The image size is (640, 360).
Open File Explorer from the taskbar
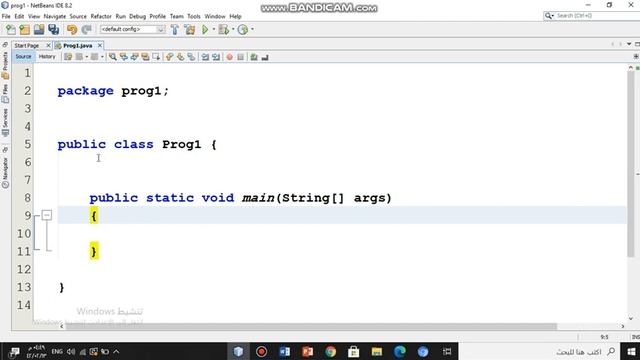tap(377, 351)
